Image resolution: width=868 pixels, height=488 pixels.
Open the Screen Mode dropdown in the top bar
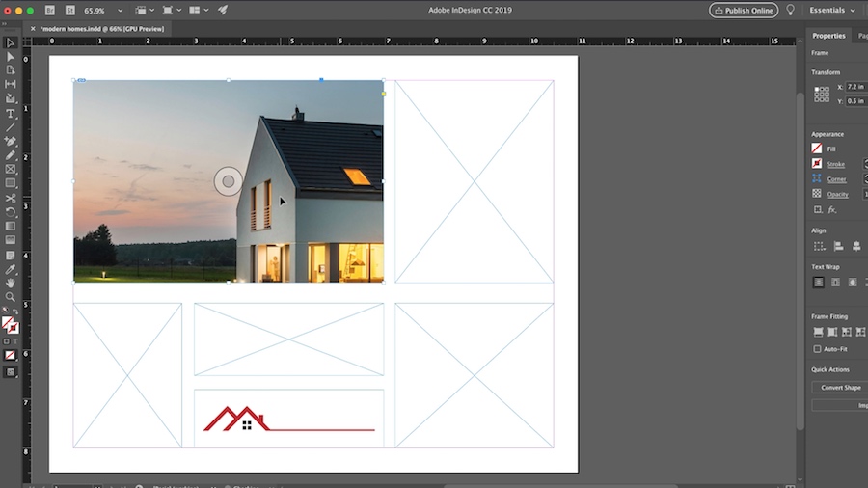tap(172, 10)
